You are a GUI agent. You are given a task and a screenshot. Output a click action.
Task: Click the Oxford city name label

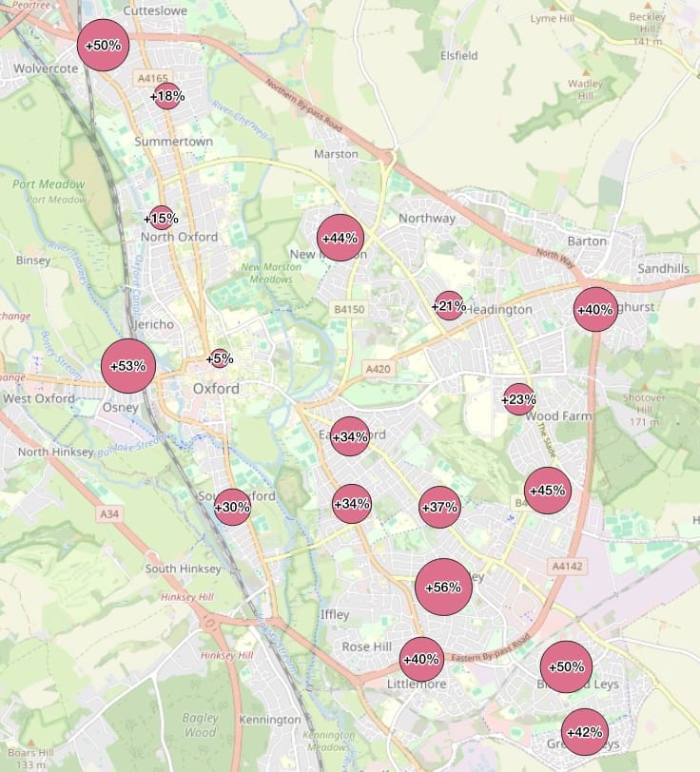(x=216, y=389)
